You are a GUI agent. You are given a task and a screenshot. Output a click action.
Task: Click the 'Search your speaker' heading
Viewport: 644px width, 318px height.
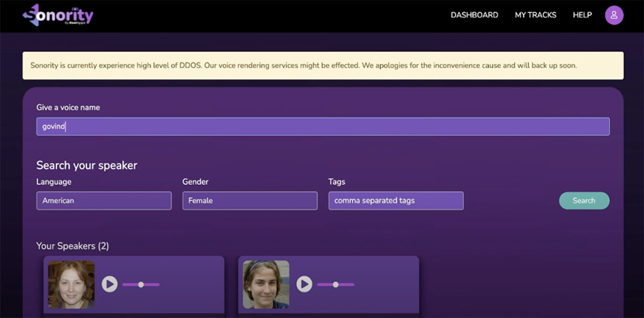(87, 165)
